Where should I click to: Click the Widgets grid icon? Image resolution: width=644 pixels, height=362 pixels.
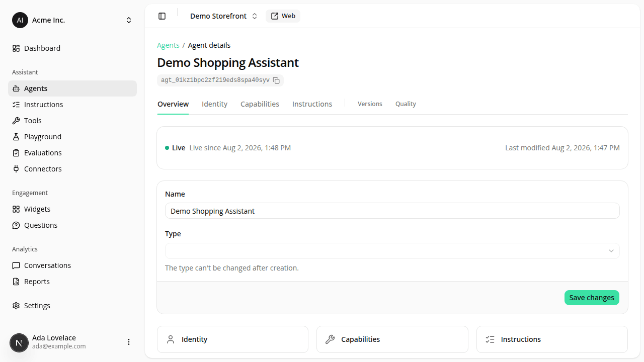pos(16,209)
